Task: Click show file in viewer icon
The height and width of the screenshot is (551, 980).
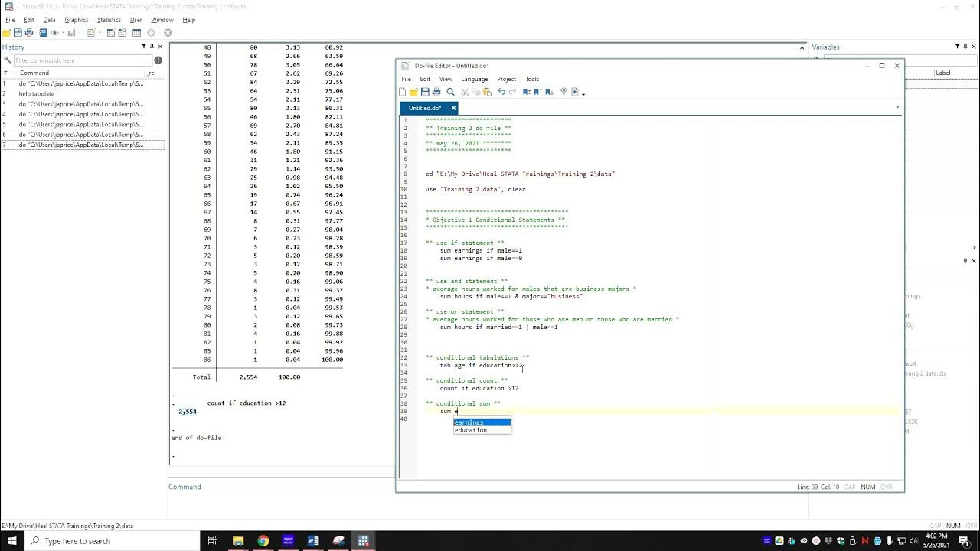Action: (563, 92)
